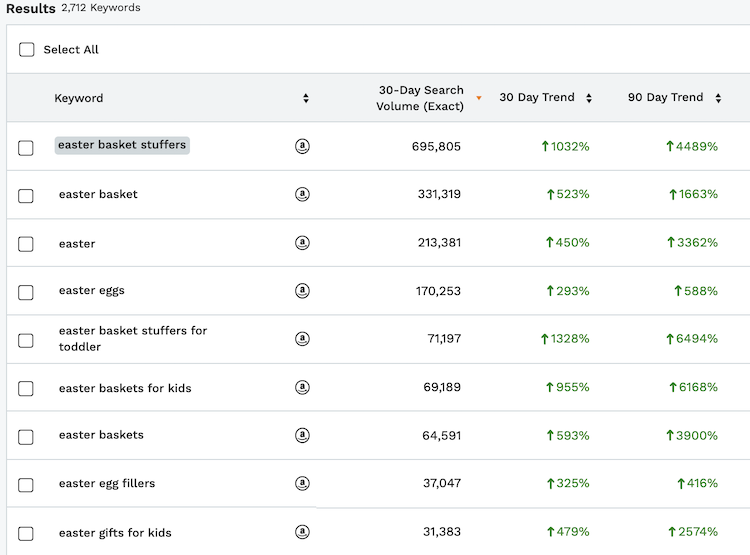This screenshot has width=750, height=555.
Task: Open Amazon link icon for easter eggs
Action: (302, 291)
